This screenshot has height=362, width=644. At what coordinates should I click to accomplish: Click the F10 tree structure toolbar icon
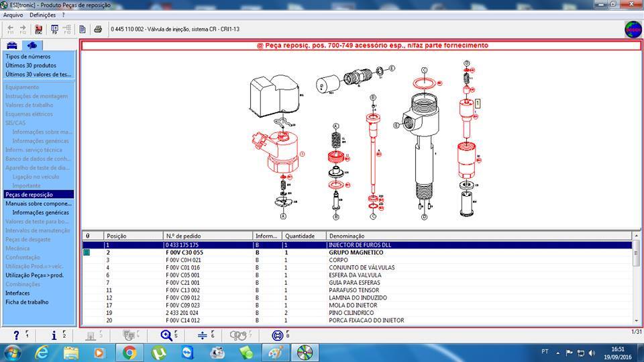[x=67, y=29]
